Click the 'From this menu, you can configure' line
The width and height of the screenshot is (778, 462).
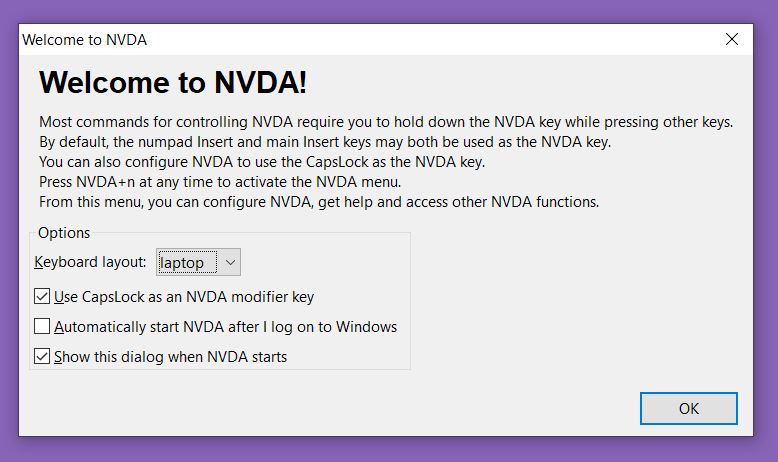318,202
